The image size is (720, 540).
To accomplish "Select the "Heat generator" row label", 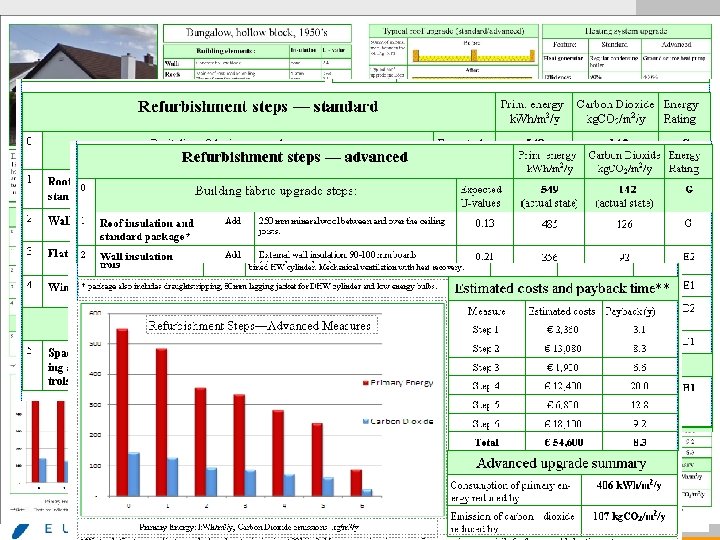I will 563,58.
